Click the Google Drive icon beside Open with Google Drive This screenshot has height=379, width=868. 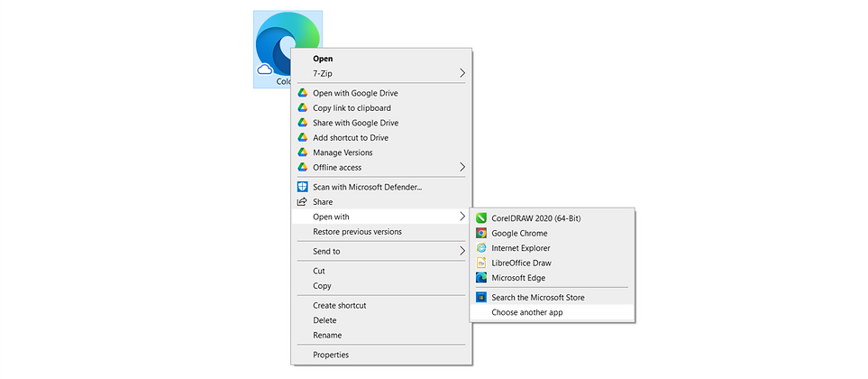click(302, 93)
